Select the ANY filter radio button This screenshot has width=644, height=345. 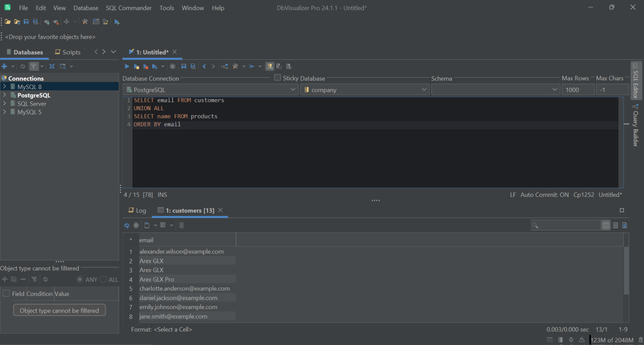tap(80, 279)
